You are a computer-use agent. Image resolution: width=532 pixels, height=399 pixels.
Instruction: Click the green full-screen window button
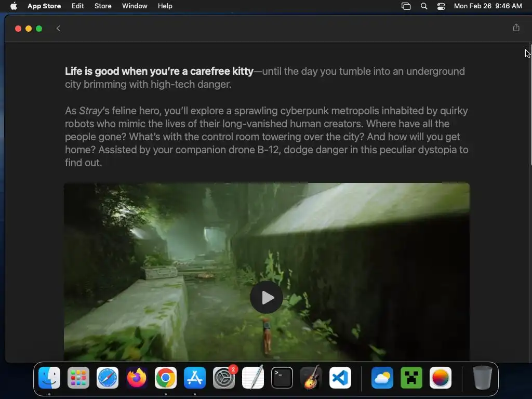[x=39, y=29]
